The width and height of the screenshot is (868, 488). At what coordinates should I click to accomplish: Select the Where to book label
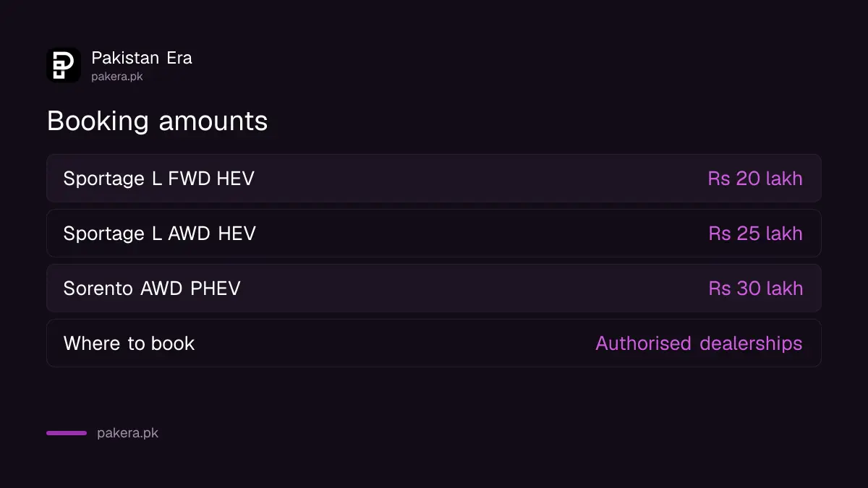pyautogui.click(x=129, y=343)
